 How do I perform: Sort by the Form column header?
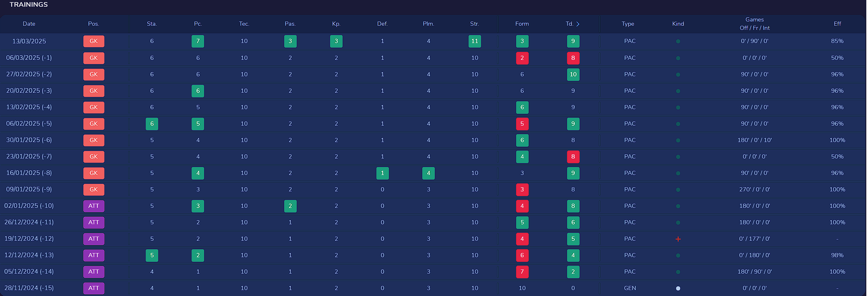522,24
